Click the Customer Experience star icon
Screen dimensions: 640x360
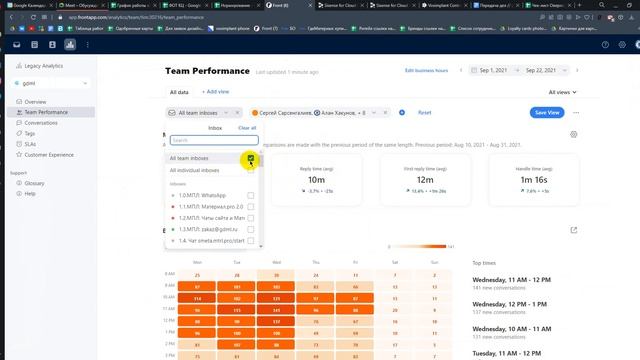[19, 155]
